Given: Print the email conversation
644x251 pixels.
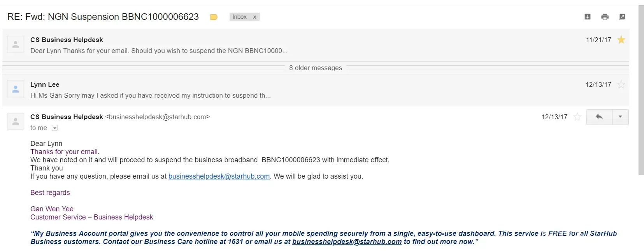Looking at the screenshot, I should tap(605, 17).
